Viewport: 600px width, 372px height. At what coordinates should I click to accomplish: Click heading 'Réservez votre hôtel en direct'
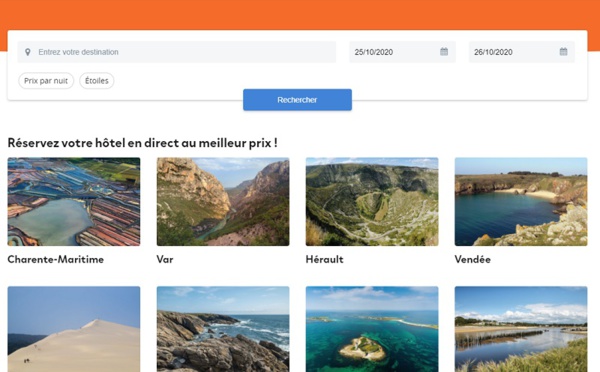[x=142, y=143]
